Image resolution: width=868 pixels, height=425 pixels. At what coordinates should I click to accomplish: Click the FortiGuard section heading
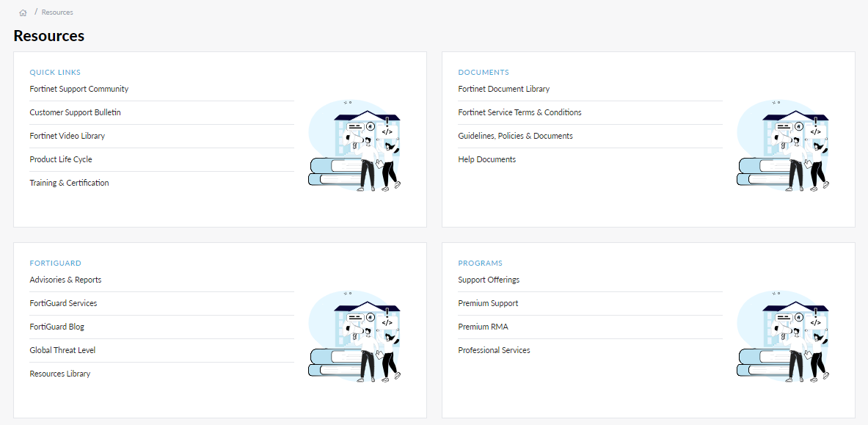point(55,264)
